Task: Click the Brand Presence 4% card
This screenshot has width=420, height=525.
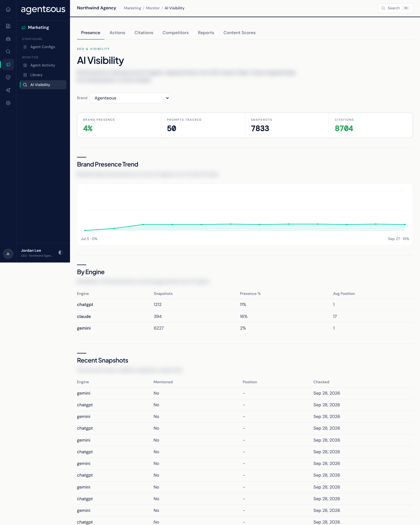Action: 119,125
